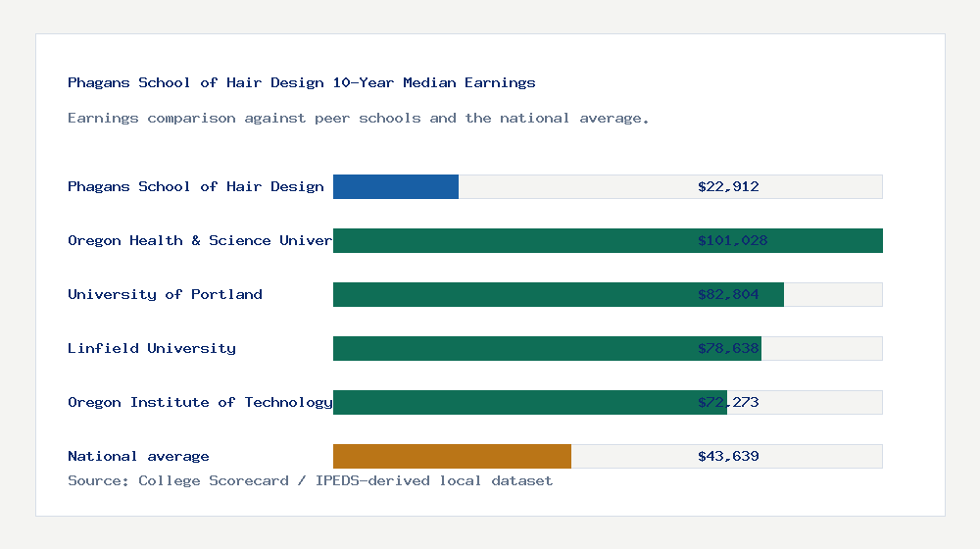
Task: Click the green University of Portland bar
Action: click(x=559, y=294)
